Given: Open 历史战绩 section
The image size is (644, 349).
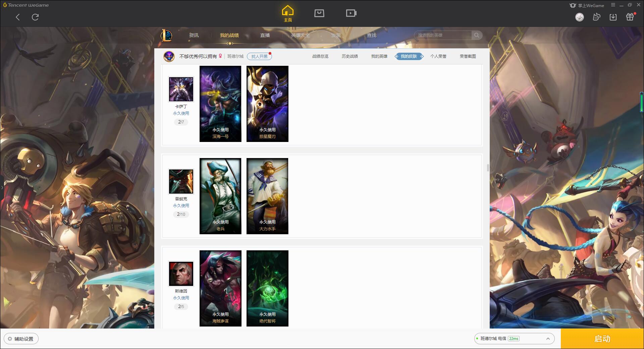Looking at the screenshot, I should 350,56.
